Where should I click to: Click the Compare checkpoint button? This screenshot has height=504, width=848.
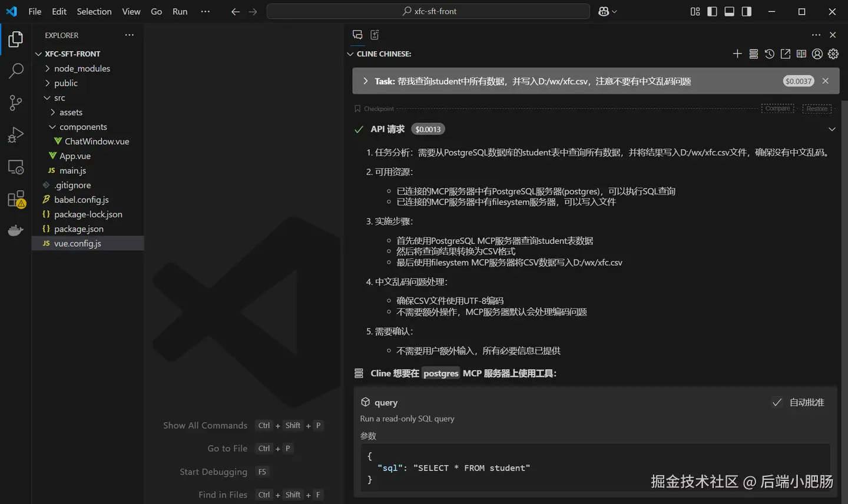777,108
